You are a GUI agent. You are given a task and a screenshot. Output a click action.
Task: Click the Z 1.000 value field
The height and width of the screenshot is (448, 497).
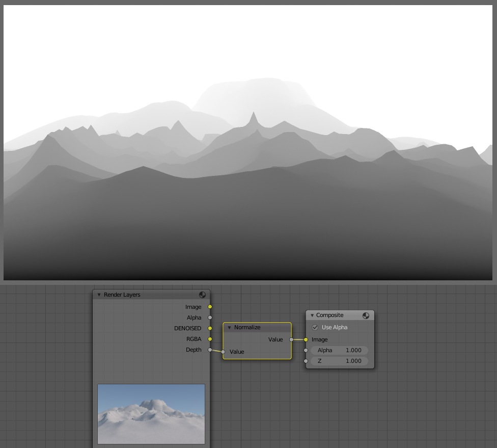point(339,361)
